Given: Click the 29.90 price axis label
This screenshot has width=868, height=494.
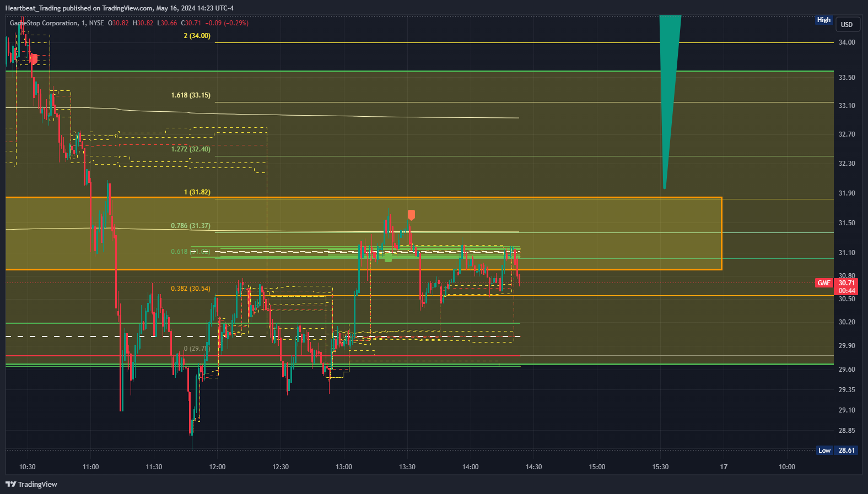Looking at the screenshot, I should [x=847, y=346].
